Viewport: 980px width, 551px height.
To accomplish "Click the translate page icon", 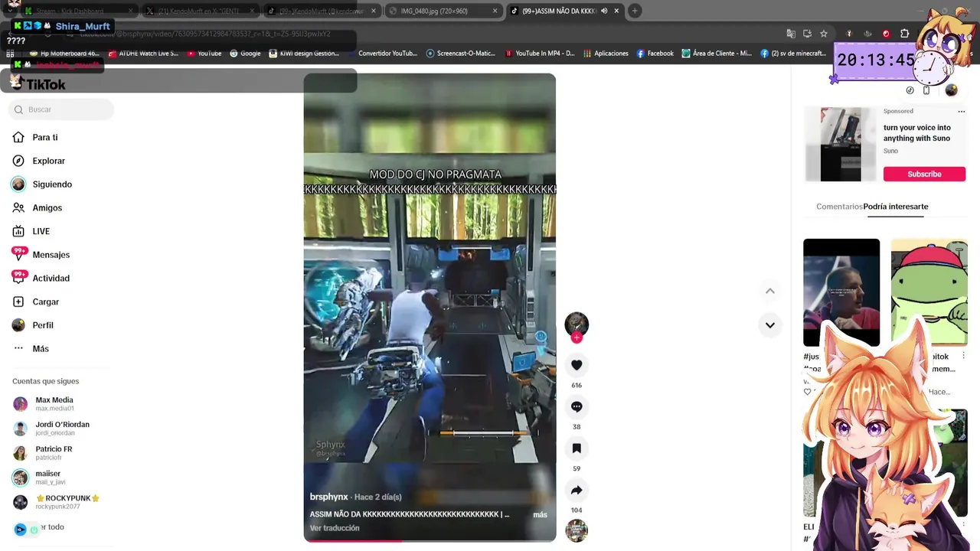I will click(x=791, y=34).
